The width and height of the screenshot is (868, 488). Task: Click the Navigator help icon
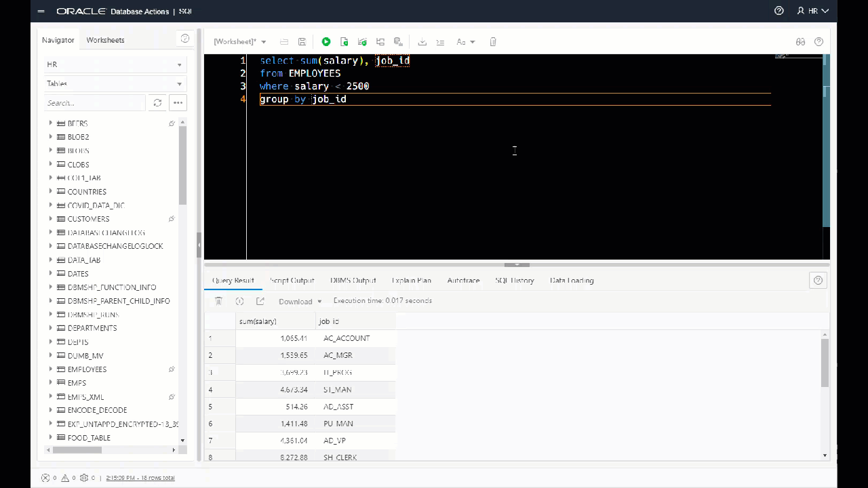click(x=184, y=39)
